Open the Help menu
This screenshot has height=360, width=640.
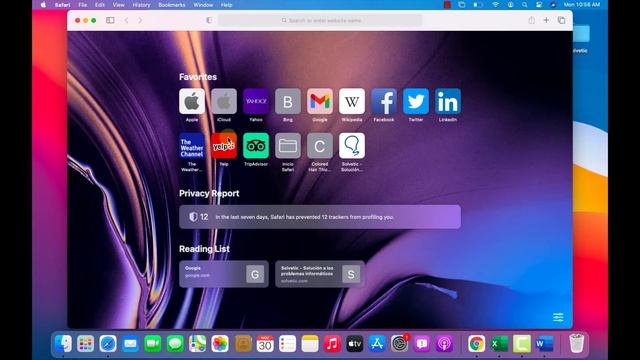pos(227,5)
